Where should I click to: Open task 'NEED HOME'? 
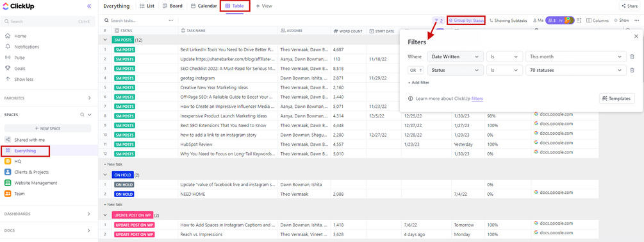point(193,194)
